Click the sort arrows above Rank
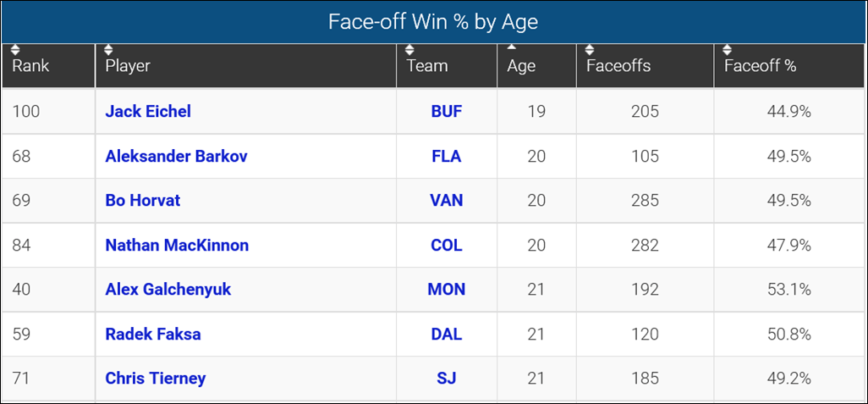 point(17,50)
